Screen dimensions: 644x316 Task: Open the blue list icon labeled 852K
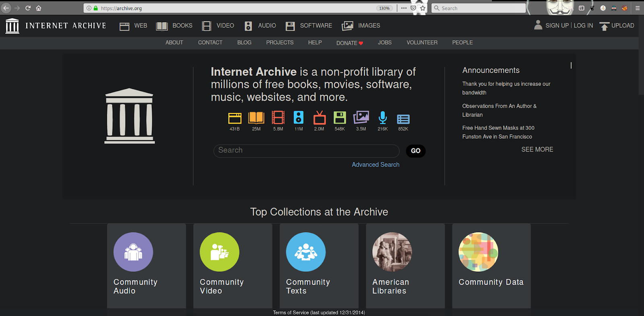pos(403,119)
